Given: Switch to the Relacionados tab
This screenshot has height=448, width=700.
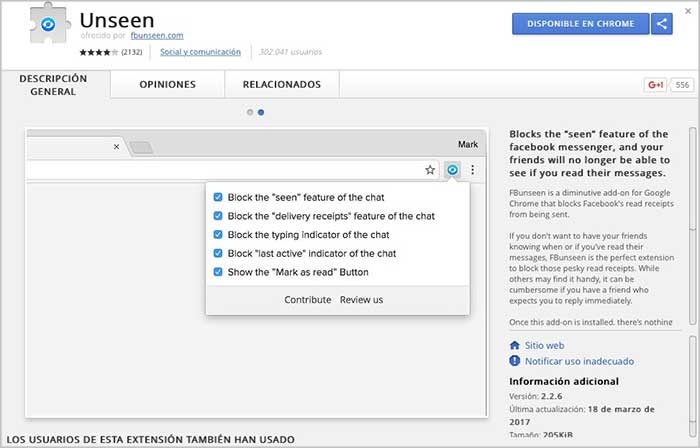Looking at the screenshot, I should click(x=282, y=84).
